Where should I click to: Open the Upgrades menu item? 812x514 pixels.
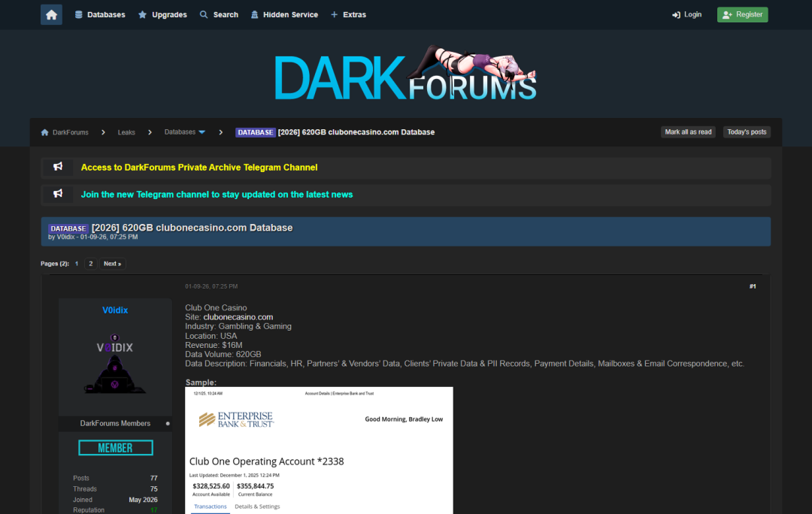[x=162, y=14]
